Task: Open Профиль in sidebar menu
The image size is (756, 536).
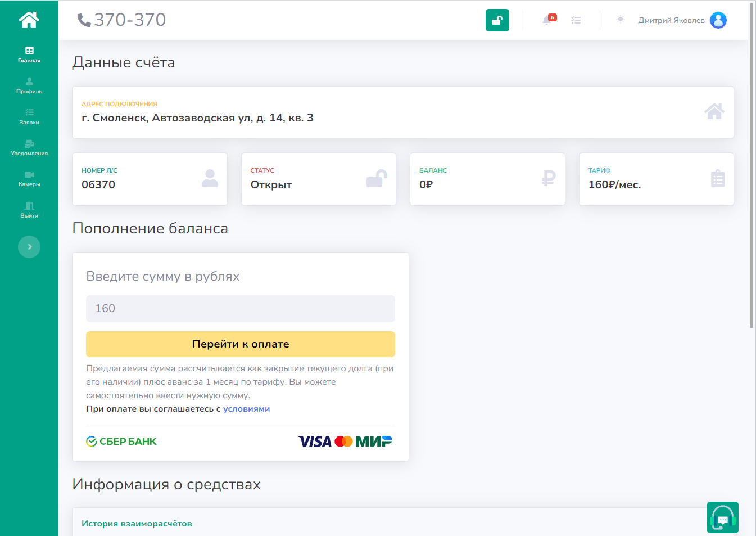Action: coord(29,85)
